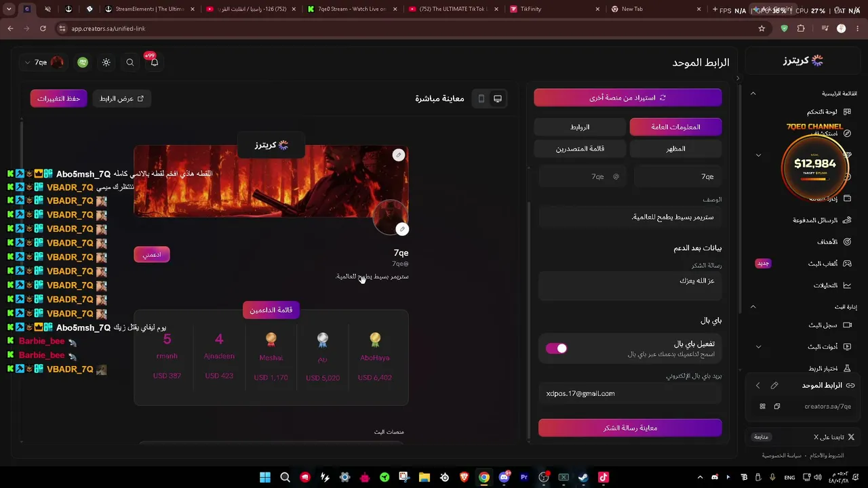Open the سياسة الخصوصية privacy link
This screenshot has height=488, width=868.
(x=782, y=455)
